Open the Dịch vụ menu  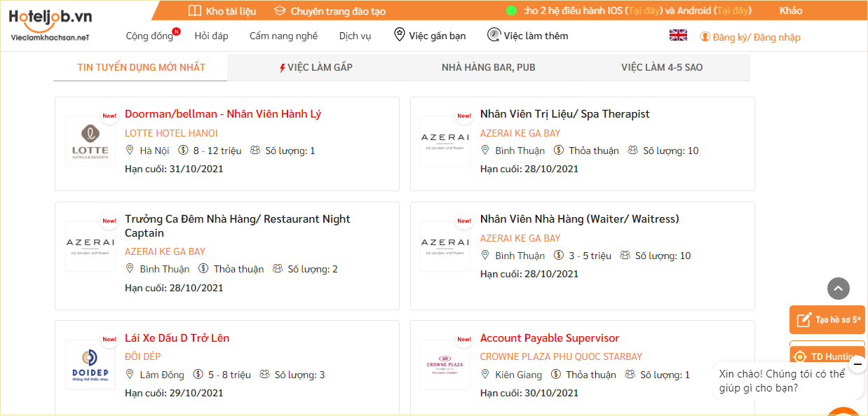(355, 36)
